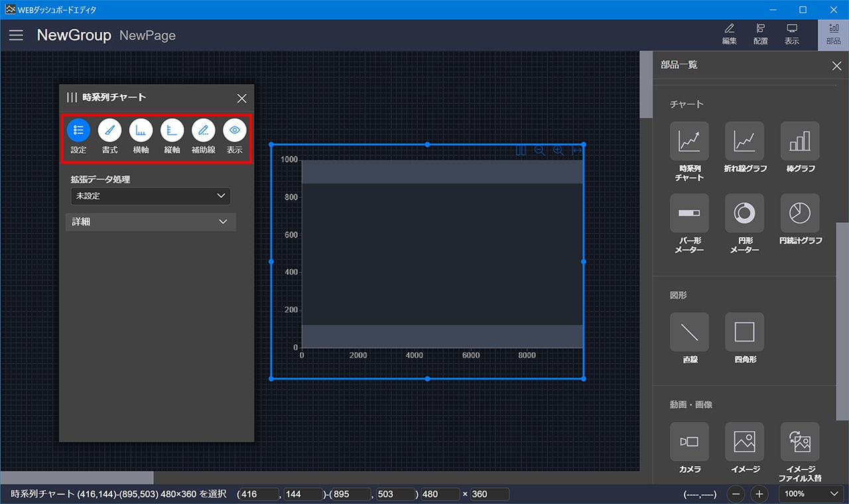Click the zoom-out minus button in status bar
The width and height of the screenshot is (849, 504).
click(x=736, y=494)
